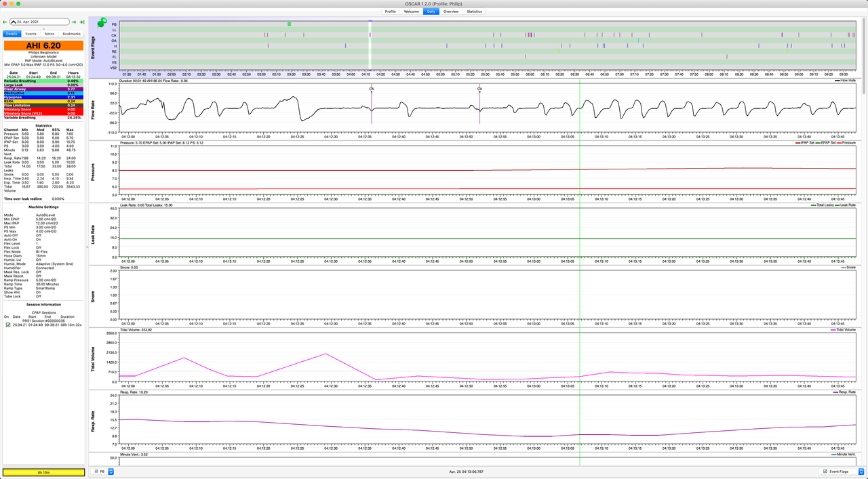Viewport: 868px width, 479px height.
Task: Switch to the Notes tab
Action: pyautogui.click(x=50, y=33)
